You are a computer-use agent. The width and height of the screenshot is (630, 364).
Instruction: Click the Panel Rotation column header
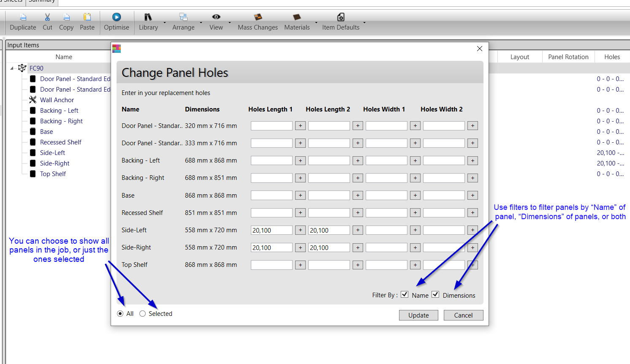pos(568,57)
